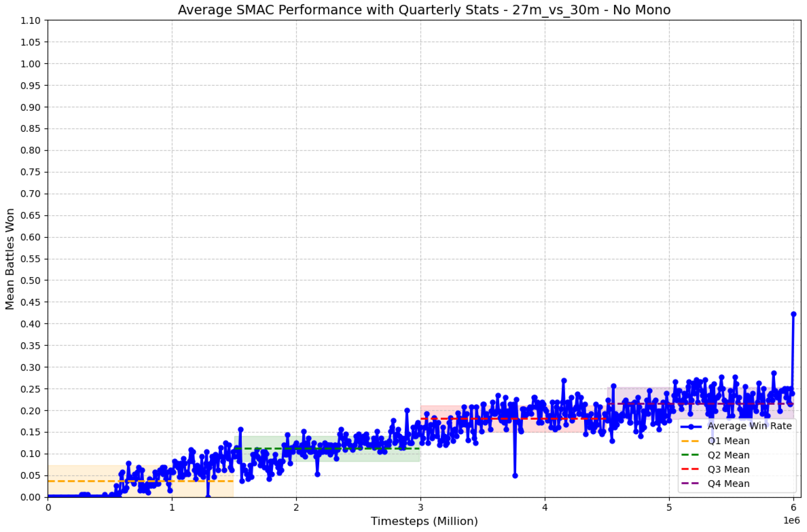
Task: Click the chart title text
Action: 424,10
